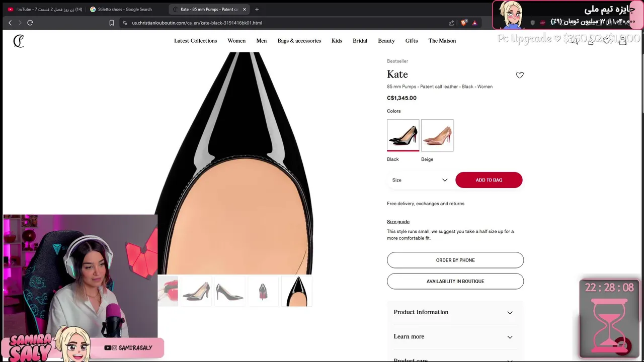Open the Beauty menu
The width and height of the screenshot is (644, 362).
[x=386, y=41]
